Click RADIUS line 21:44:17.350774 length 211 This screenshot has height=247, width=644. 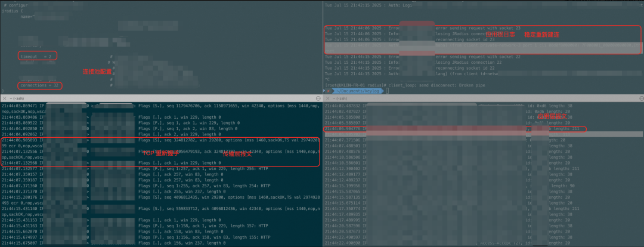[453, 209]
